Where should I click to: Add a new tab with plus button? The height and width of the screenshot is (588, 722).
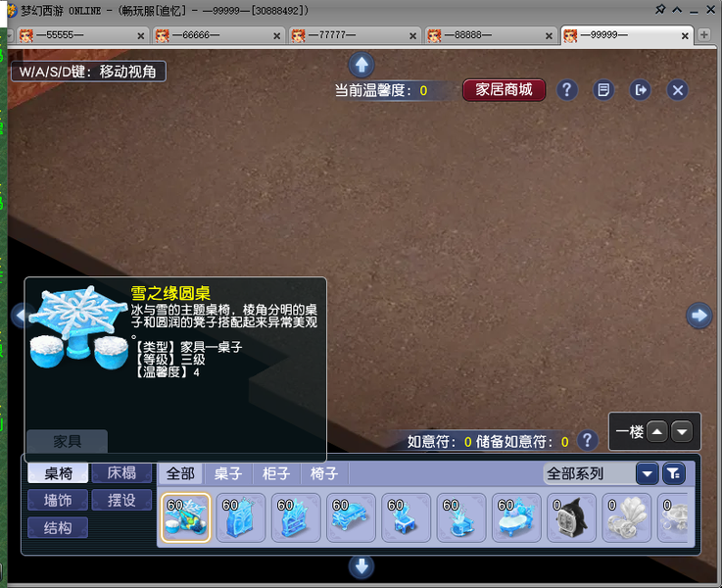[703, 35]
